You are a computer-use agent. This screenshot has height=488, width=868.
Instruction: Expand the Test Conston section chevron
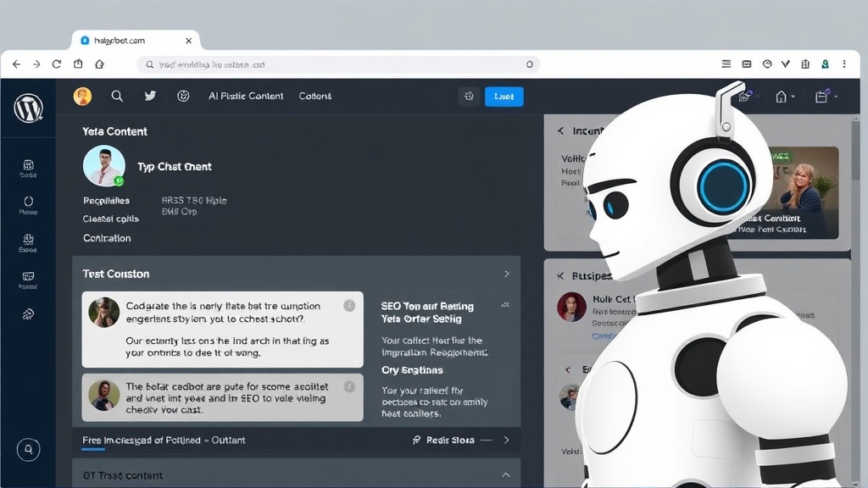pyautogui.click(x=506, y=274)
